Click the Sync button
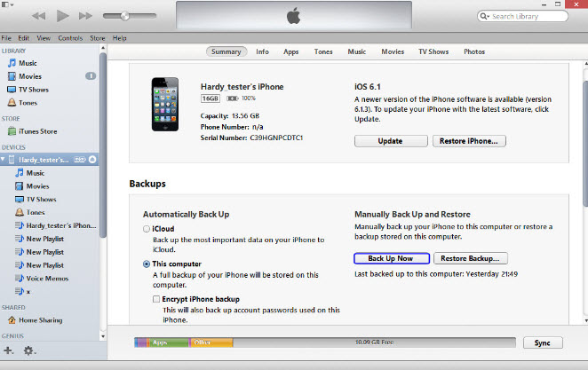Viewport: 588px width, 370px height. coord(543,342)
